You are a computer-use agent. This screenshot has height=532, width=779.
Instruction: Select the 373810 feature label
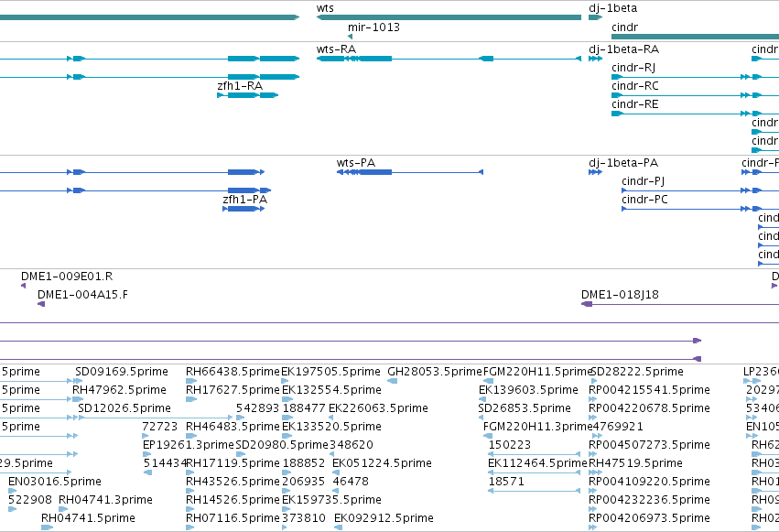point(304,518)
